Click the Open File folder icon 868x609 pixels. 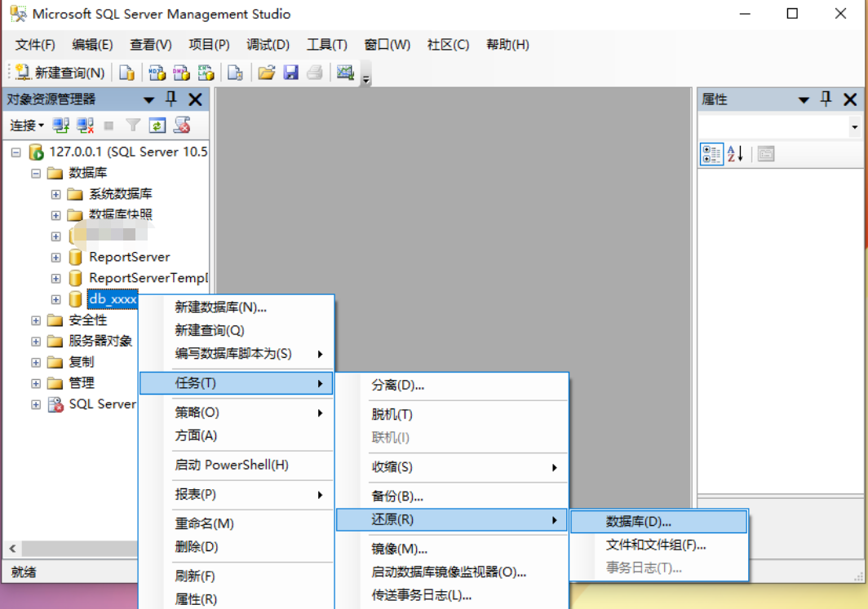tap(266, 73)
